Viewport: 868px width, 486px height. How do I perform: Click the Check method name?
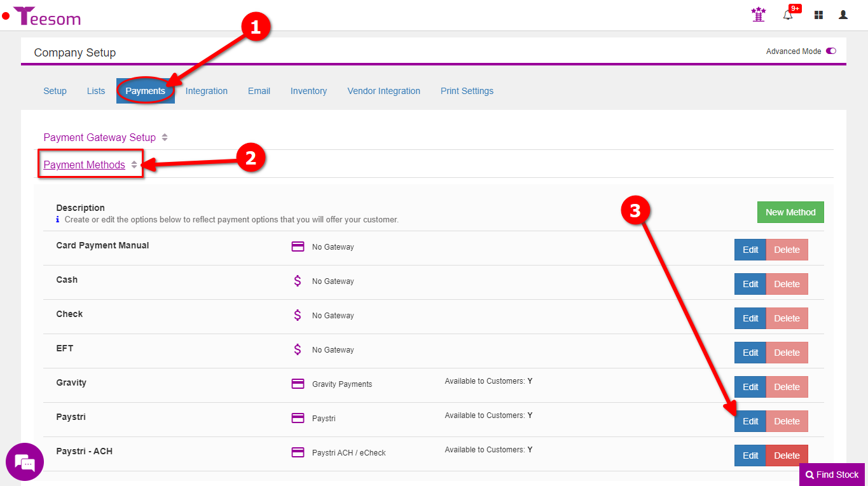coord(69,314)
